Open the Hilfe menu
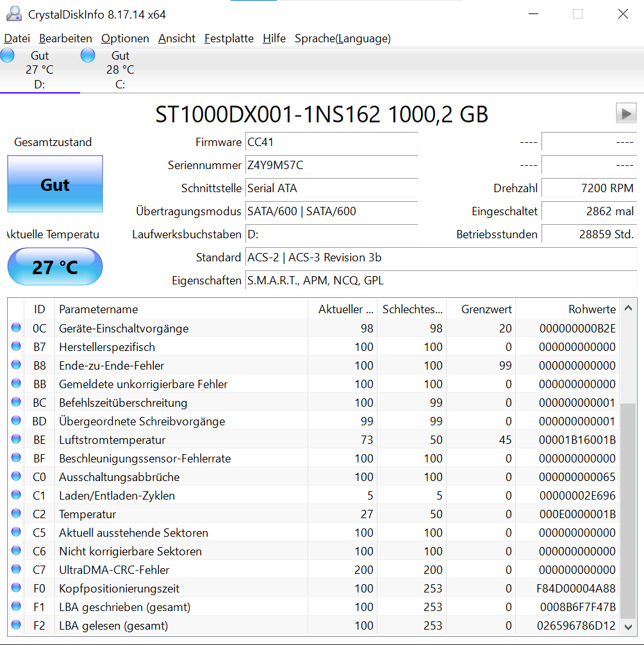This screenshot has width=644, height=645. tap(274, 38)
